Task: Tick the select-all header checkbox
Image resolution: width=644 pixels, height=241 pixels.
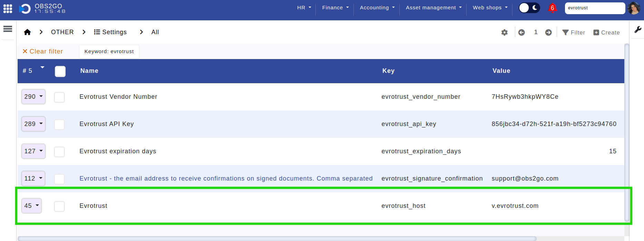Action: pos(60,71)
